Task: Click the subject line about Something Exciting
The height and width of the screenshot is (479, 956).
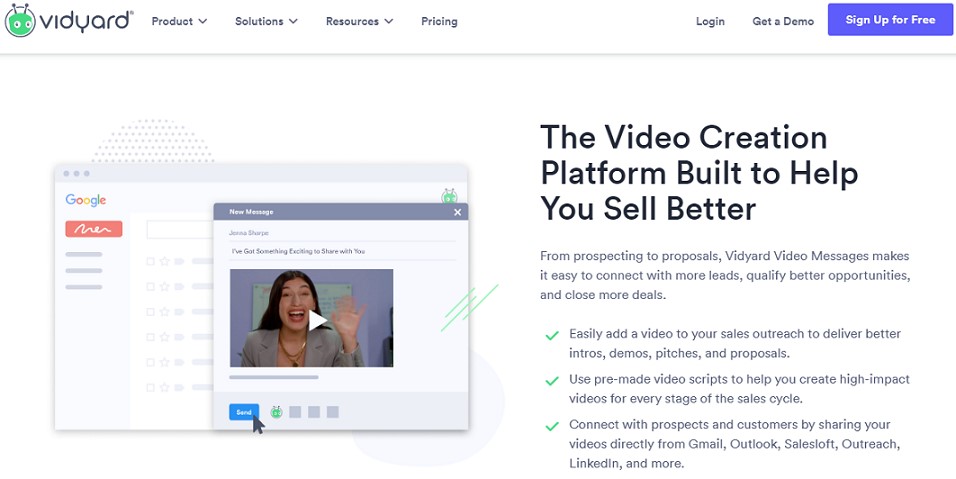Action: click(x=342, y=251)
